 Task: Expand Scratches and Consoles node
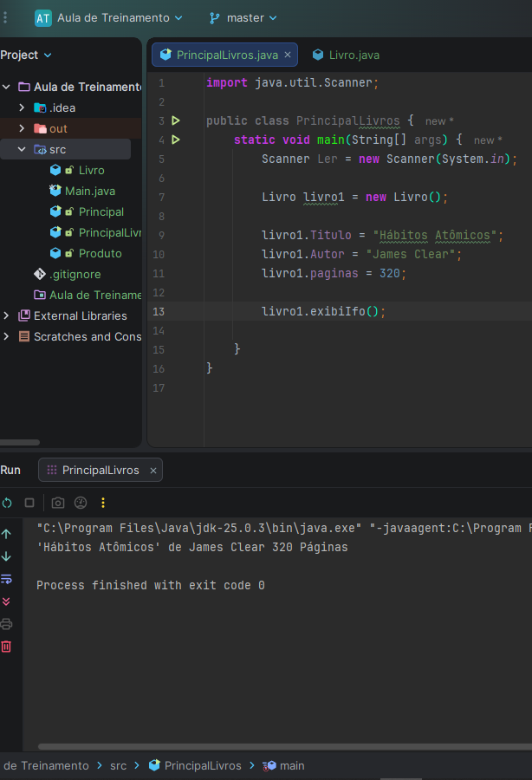coord(6,336)
